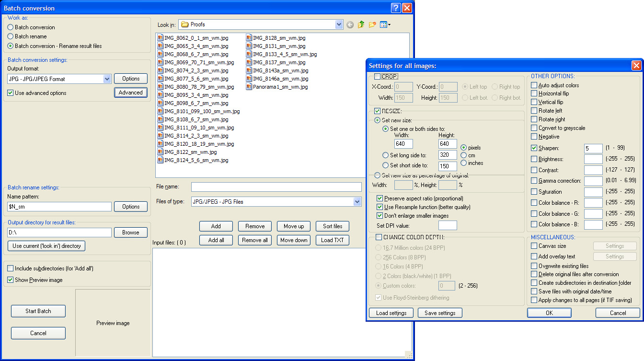Click the Save settings button
The height and width of the screenshot is (361, 644).
click(x=440, y=313)
